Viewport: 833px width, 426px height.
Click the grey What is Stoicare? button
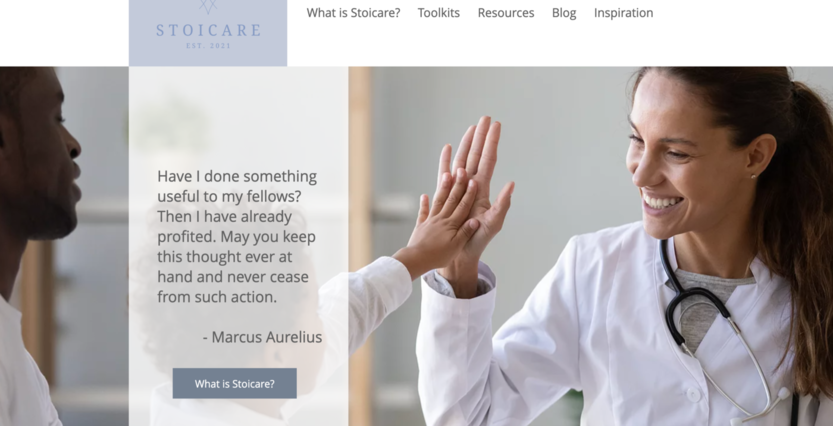coord(234,383)
